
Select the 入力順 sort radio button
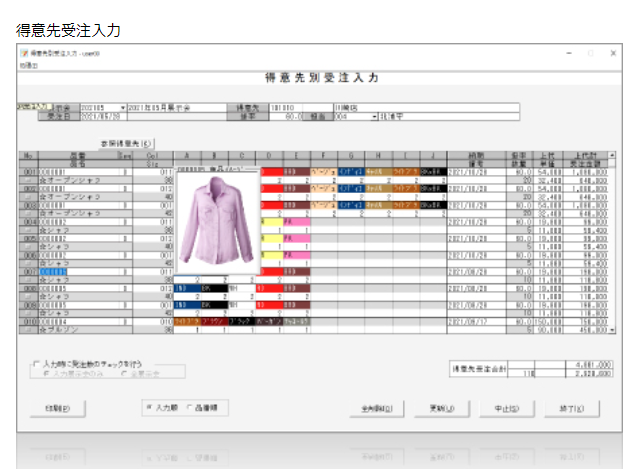[x=150, y=408]
